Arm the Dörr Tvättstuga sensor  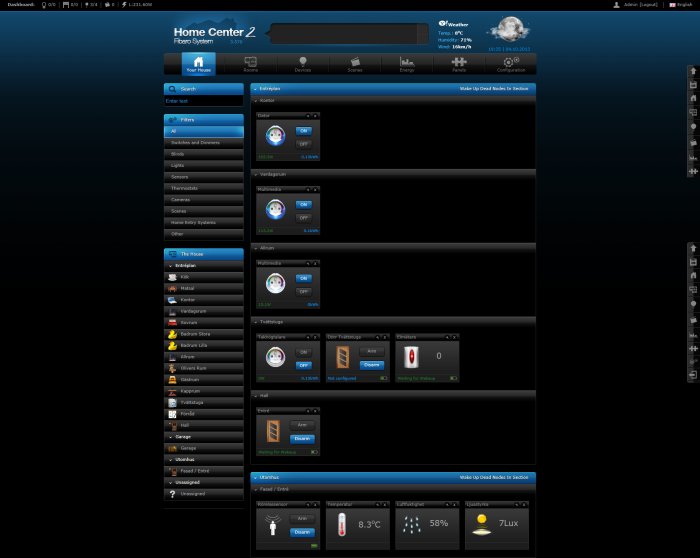[x=372, y=352]
